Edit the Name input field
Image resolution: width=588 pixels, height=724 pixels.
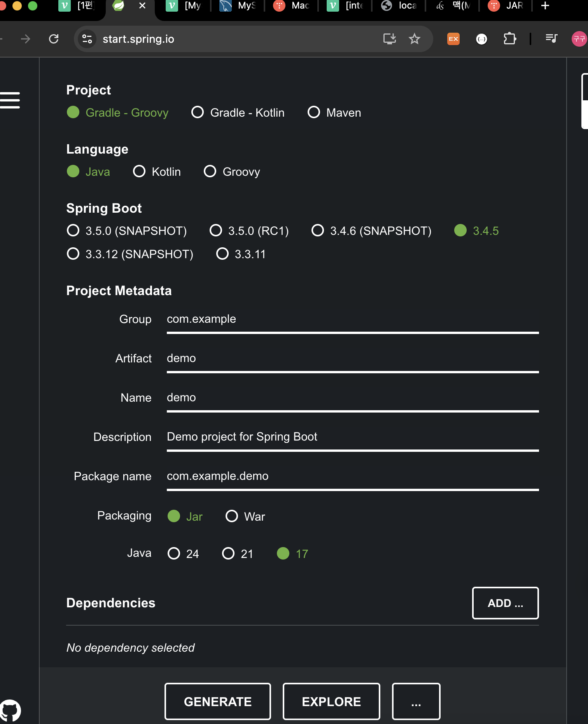pyautogui.click(x=353, y=398)
